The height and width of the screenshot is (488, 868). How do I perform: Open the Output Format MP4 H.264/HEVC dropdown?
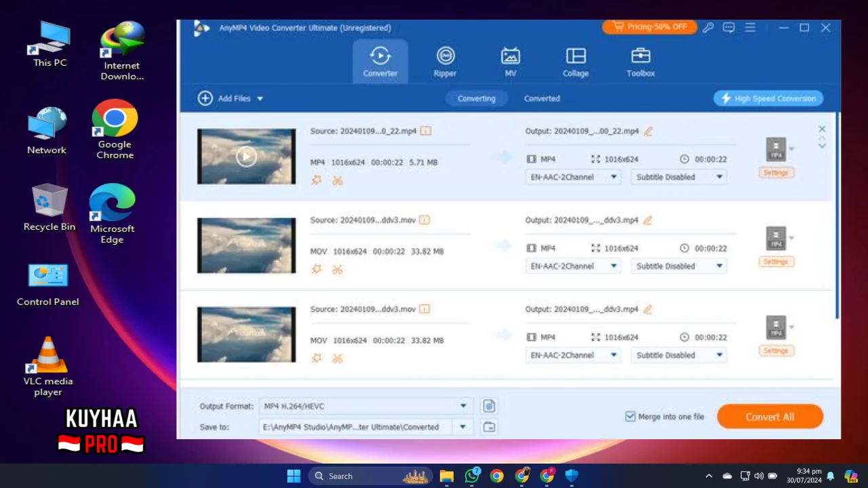click(x=366, y=406)
